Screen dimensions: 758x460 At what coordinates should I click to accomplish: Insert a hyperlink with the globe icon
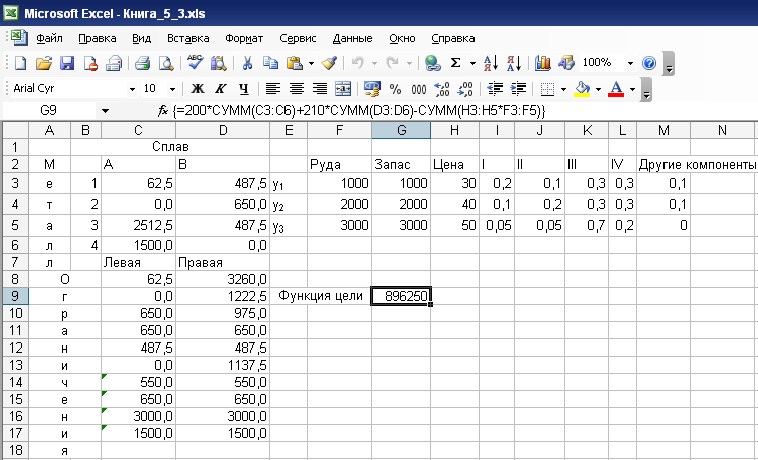tap(432, 63)
